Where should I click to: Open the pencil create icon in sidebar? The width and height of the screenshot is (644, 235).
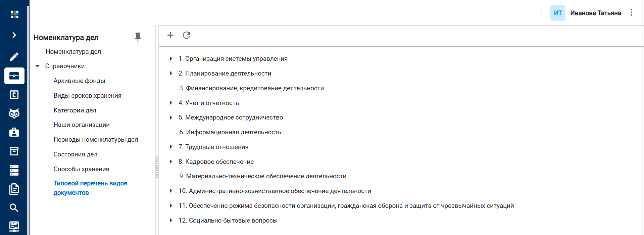(14, 57)
